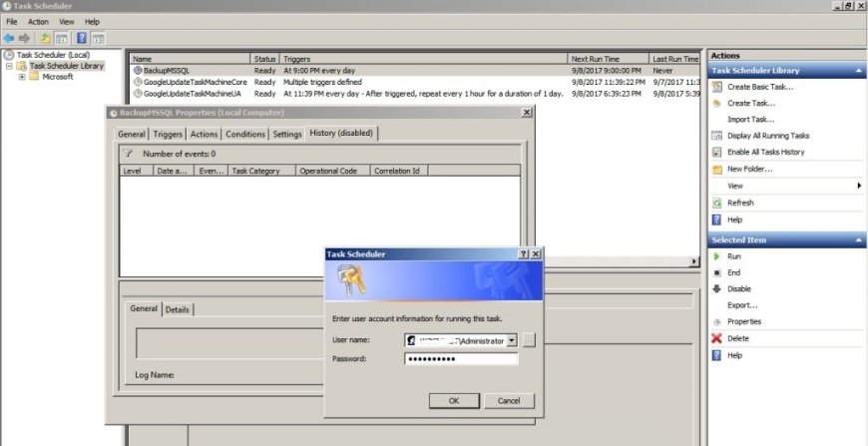Click the Create Basic Task icon

[717, 87]
